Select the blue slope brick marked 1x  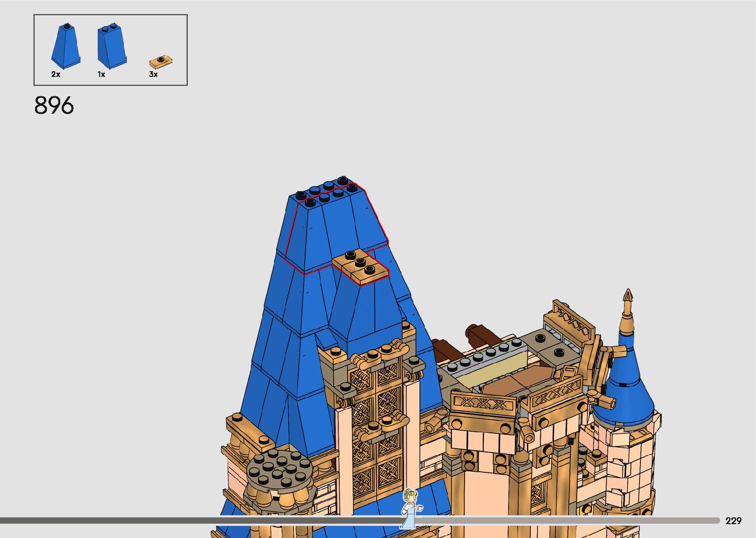point(112,46)
